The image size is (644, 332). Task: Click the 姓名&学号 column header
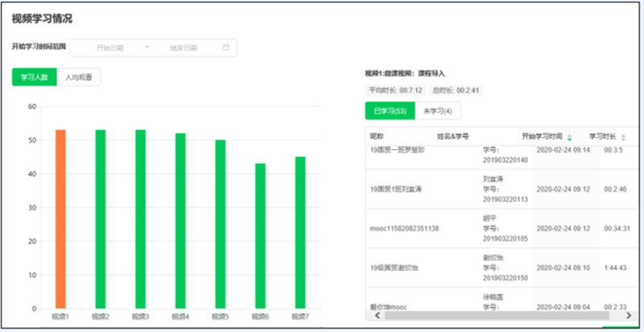pyautogui.click(x=453, y=136)
